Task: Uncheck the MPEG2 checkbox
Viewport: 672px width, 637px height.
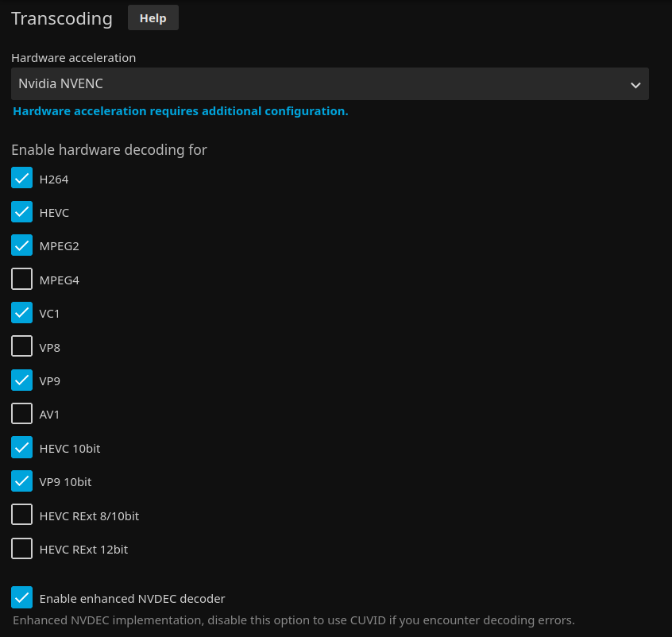Action: [22, 246]
